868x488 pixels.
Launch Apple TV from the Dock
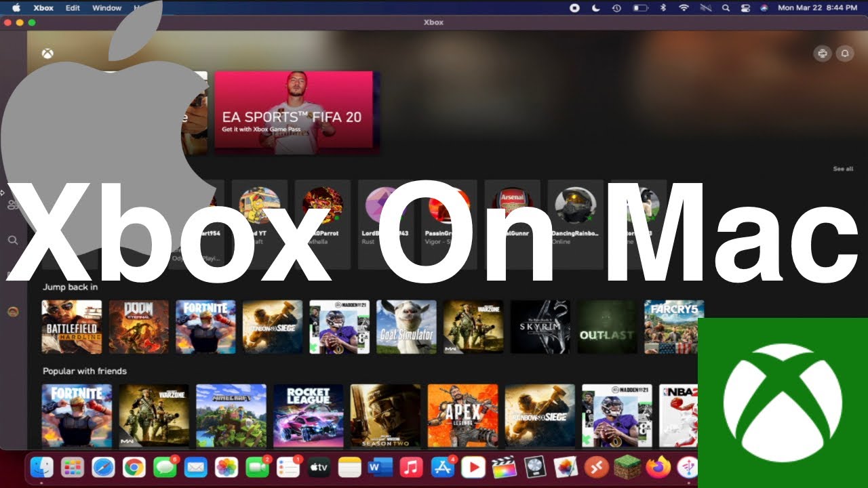point(319,467)
